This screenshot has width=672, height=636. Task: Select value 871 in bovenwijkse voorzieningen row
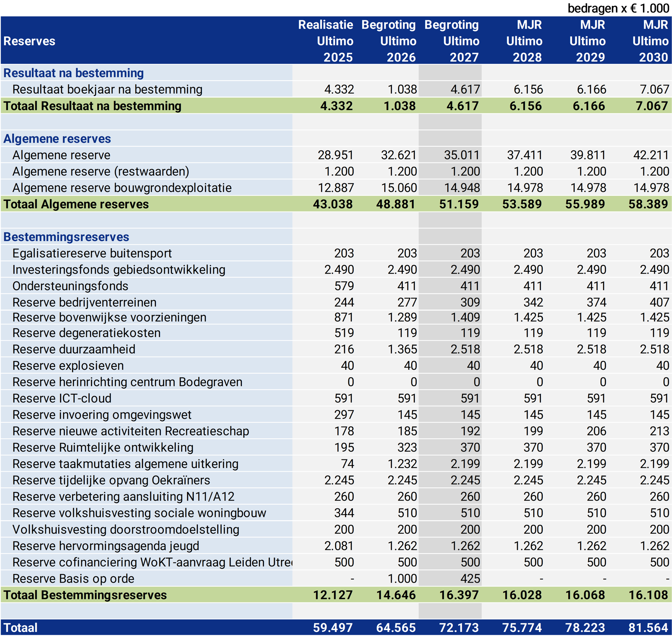pyautogui.click(x=344, y=317)
